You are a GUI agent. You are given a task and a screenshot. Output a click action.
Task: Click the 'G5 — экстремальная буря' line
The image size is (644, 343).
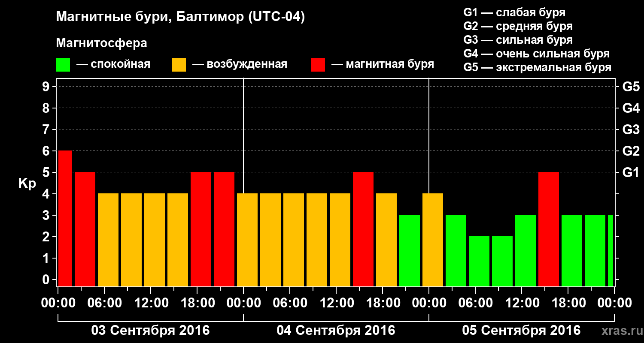click(537, 67)
